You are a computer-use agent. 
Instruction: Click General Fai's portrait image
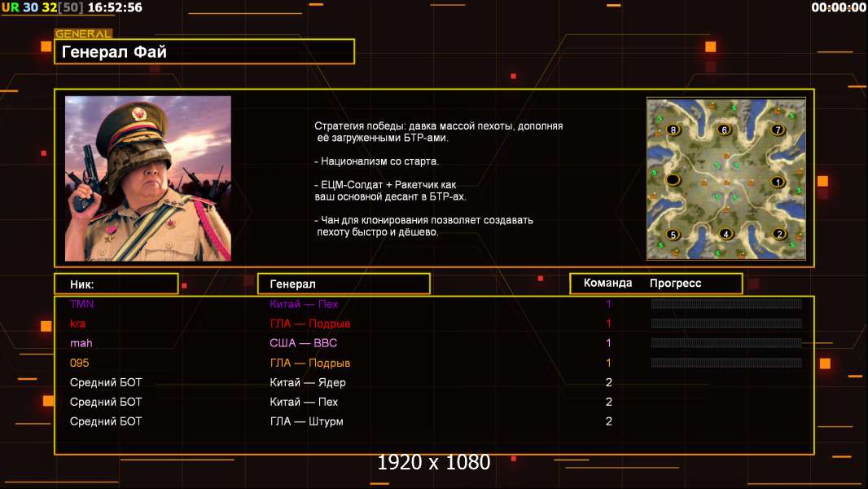tap(148, 178)
